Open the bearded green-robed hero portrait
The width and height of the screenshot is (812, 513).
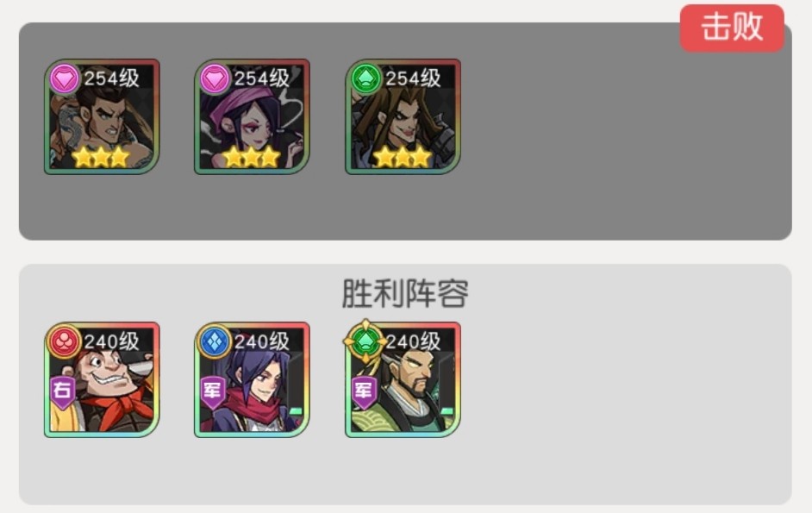click(403, 379)
